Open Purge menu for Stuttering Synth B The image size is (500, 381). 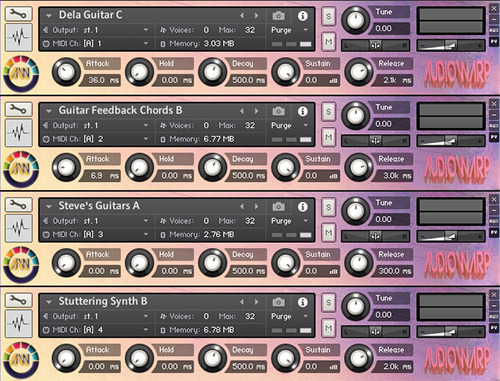306,316
